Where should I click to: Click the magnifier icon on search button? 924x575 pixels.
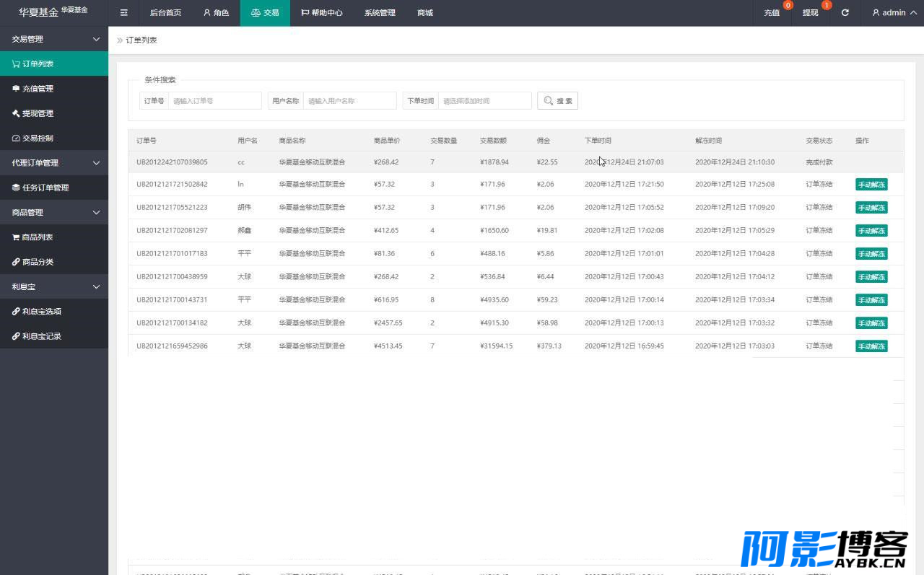click(549, 101)
